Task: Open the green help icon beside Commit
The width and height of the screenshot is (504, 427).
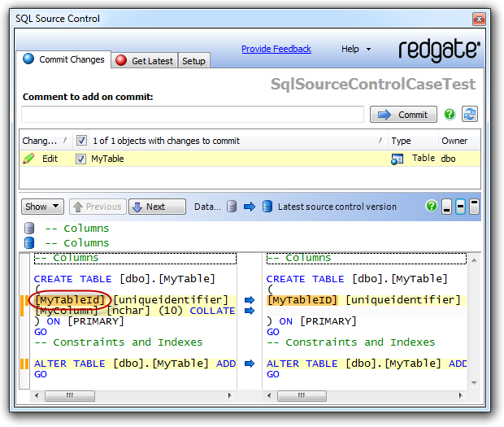Action: [x=450, y=114]
